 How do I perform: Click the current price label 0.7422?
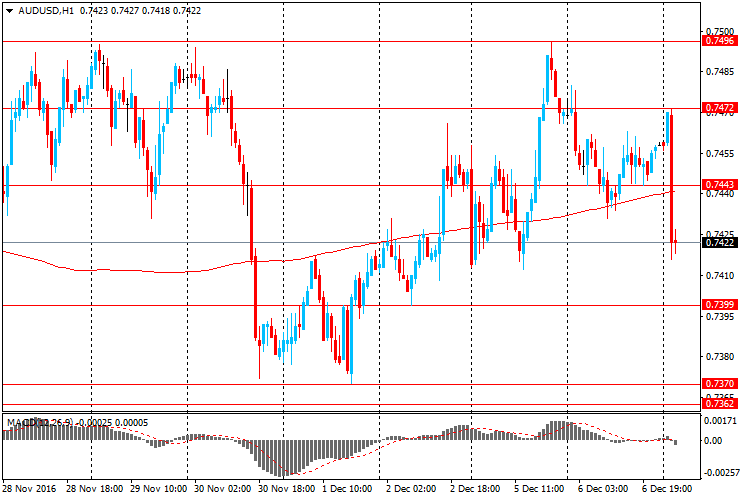coord(720,242)
